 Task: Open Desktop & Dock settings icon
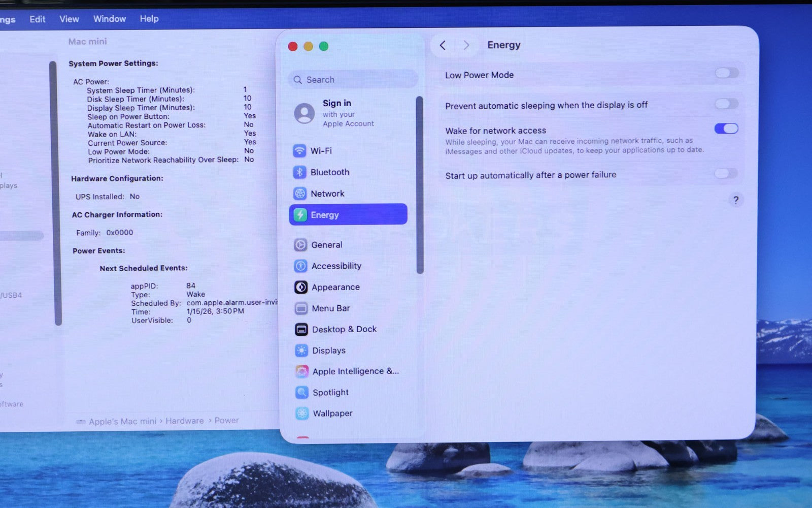click(301, 329)
